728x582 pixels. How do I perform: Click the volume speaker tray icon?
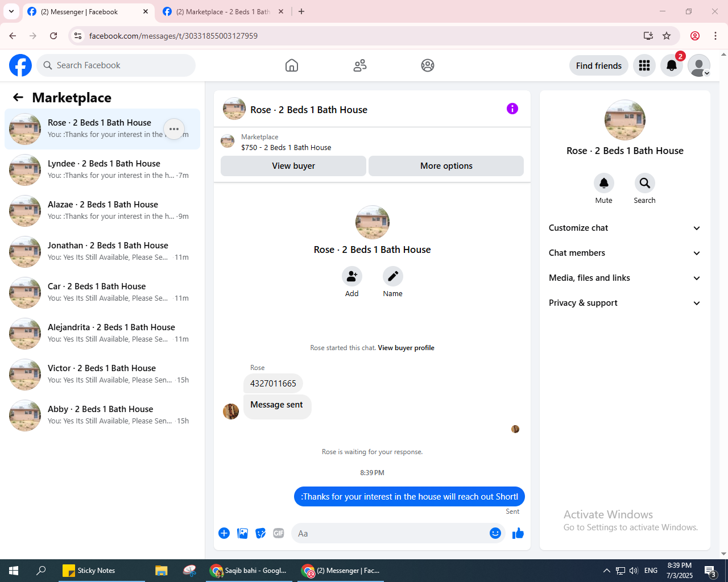coord(634,571)
